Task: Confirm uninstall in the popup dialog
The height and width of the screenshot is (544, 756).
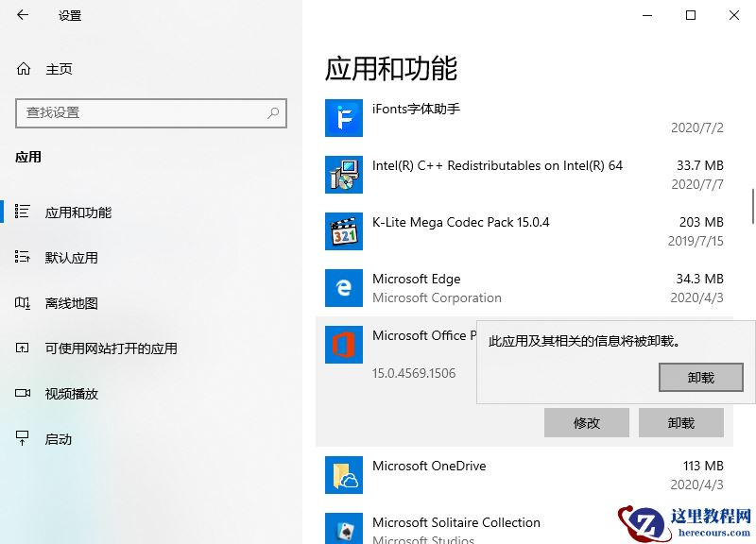Action: pyautogui.click(x=701, y=378)
